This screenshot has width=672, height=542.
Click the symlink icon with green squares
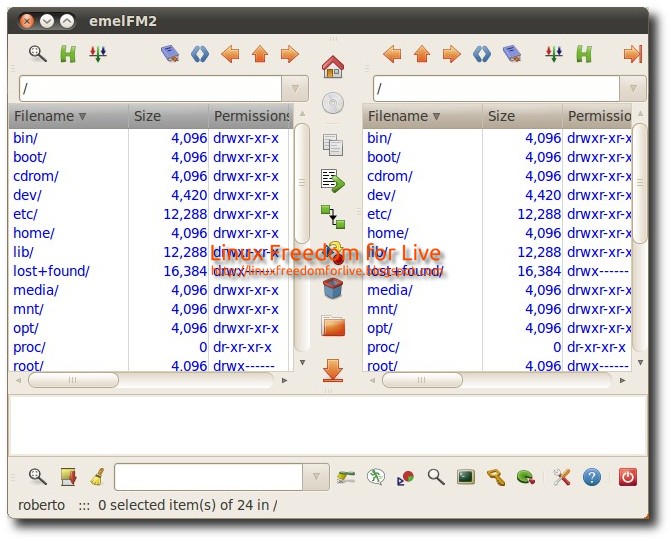pos(333,217)
